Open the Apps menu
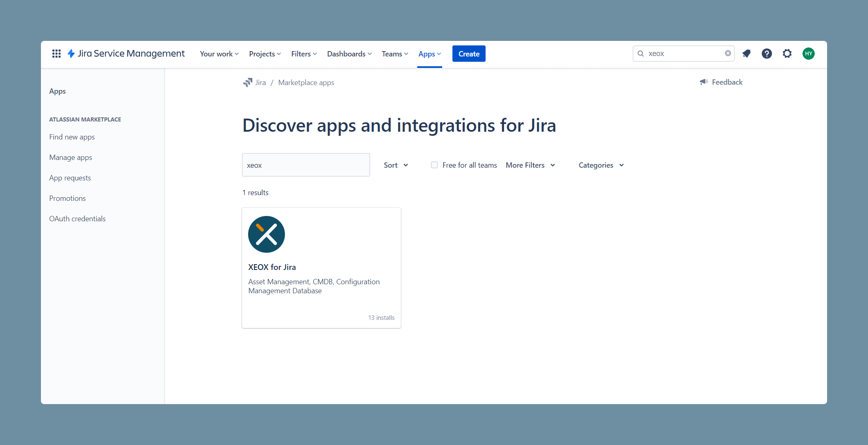The image size is (868, 445). pos(430,54)
